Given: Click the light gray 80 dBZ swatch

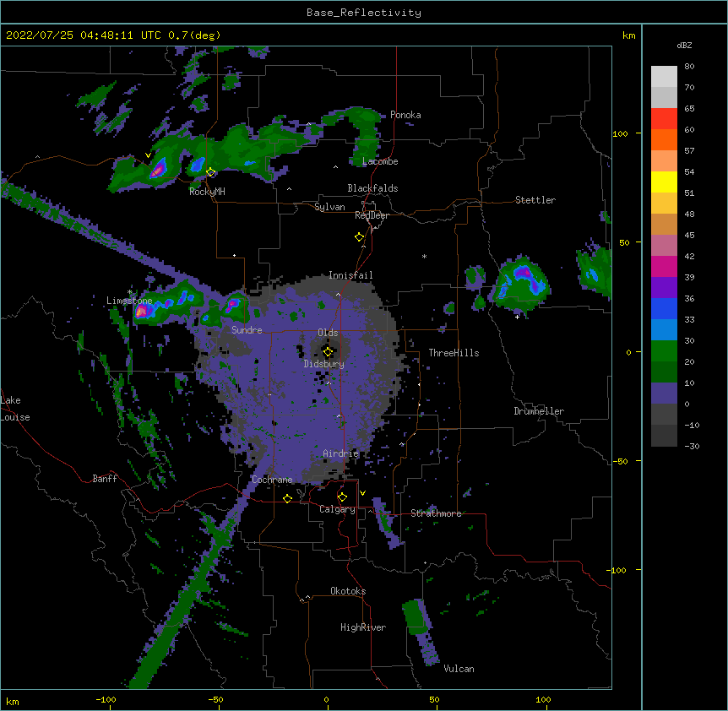Looking at the screenshot, I should pos(664,77).
